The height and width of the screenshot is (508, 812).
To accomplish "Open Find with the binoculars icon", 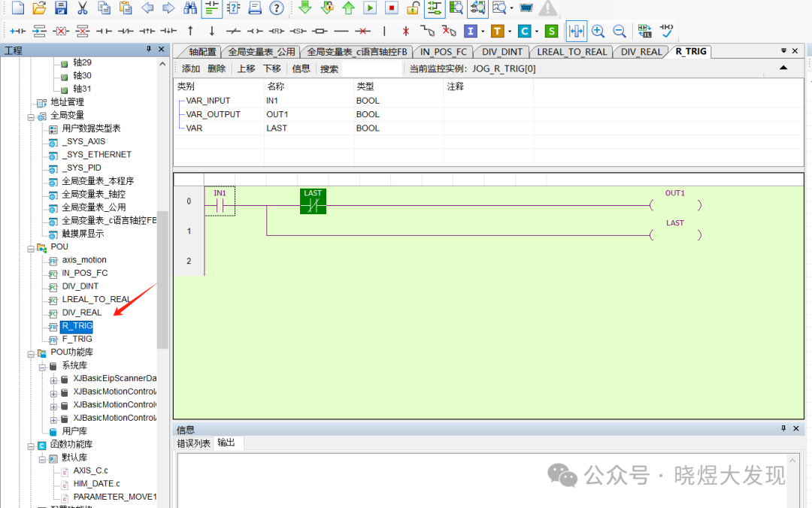I will click(x=190, y=8).
